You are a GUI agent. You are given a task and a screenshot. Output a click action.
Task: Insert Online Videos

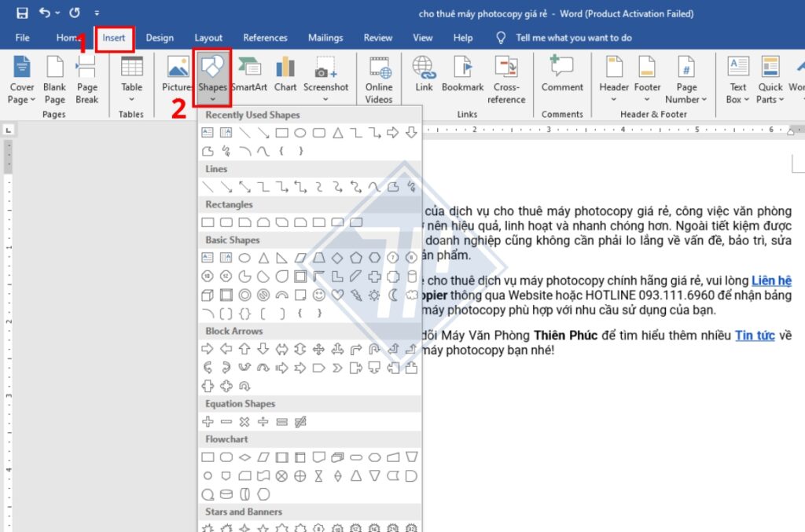pyautogui.click(x=379, y=76)
